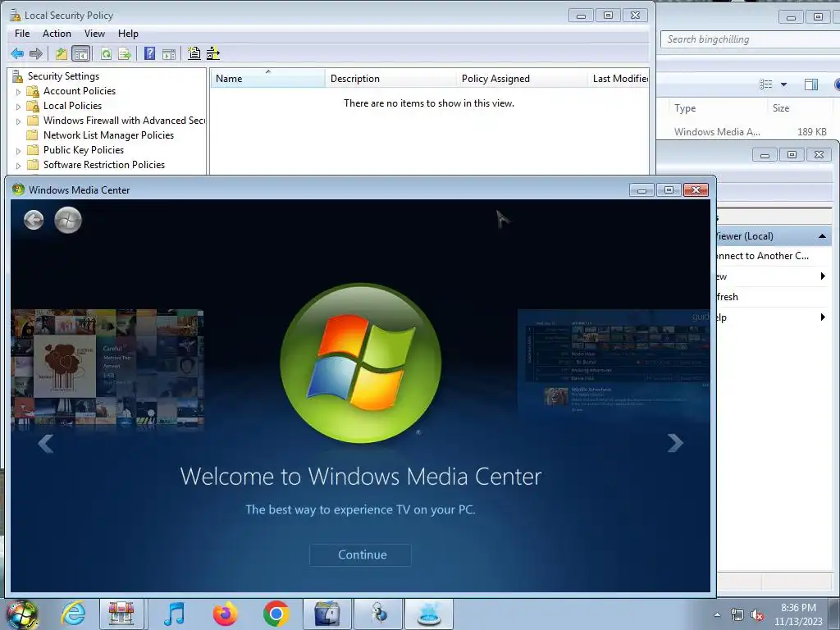Open the storefront icon on the taskbar
Viewport: 840px width, 630px height.
pyautogui.click(x=121, y=614)
